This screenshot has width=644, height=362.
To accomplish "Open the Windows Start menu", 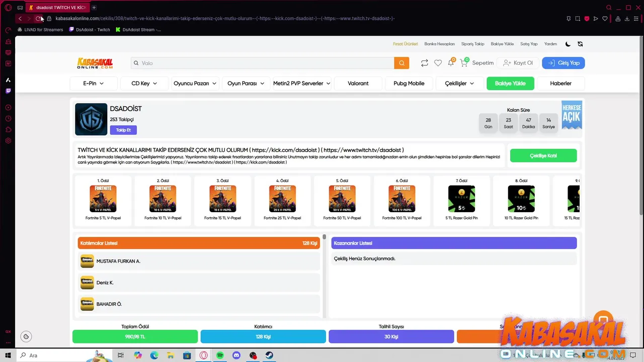I will (x=8, y=355).
